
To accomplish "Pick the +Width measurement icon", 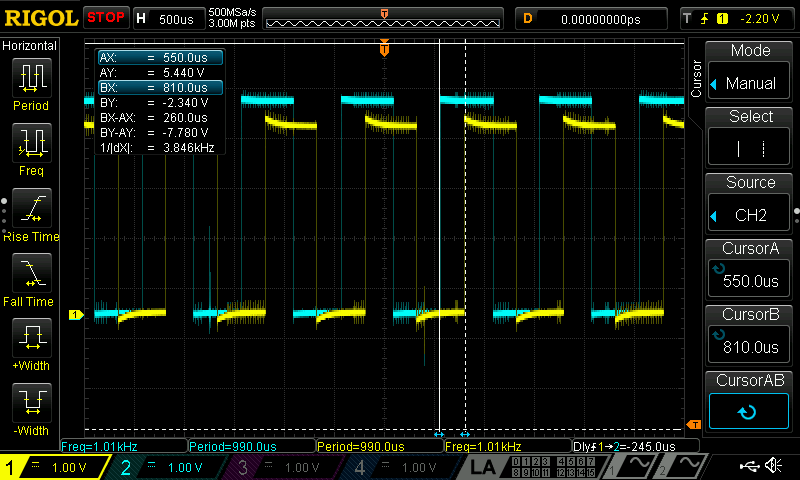I will click(x=30, y=339).
